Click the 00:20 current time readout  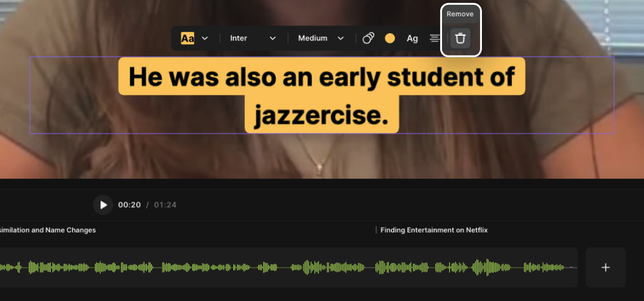coord(129,205)
